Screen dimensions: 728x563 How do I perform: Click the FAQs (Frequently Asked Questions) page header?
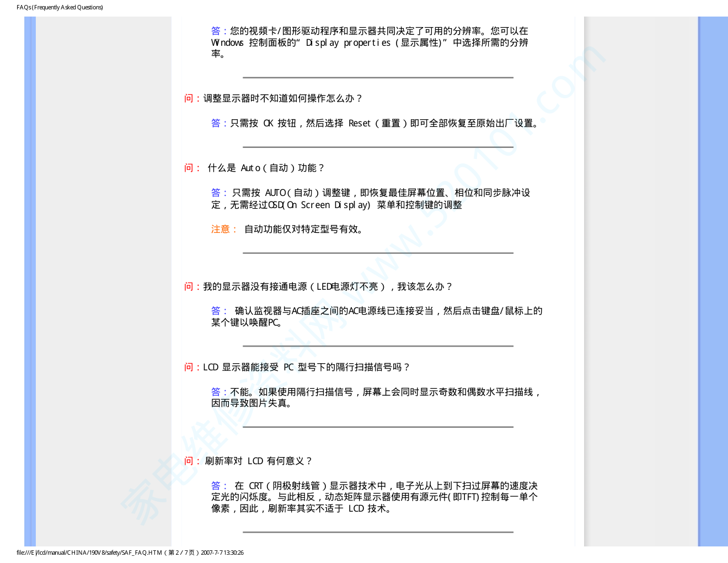60,7
